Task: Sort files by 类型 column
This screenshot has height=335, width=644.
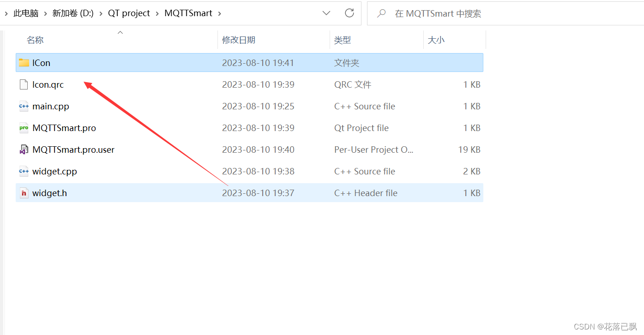Action: [343, 40]
